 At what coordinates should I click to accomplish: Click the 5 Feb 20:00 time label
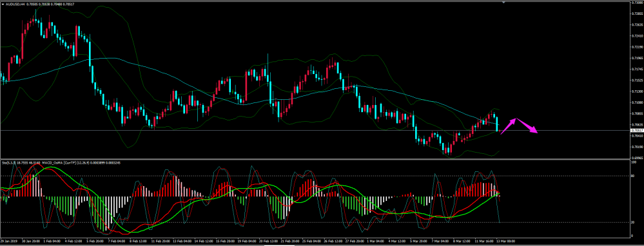pos(95,241)
